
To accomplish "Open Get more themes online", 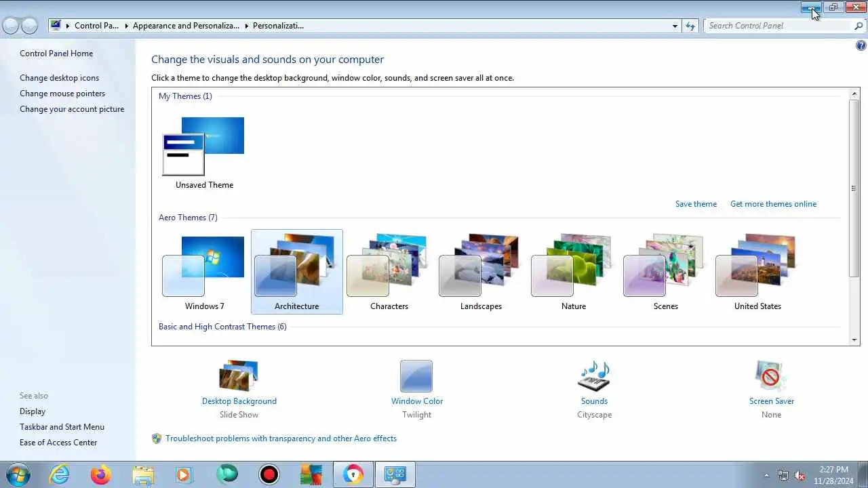I will click(773, 204).
